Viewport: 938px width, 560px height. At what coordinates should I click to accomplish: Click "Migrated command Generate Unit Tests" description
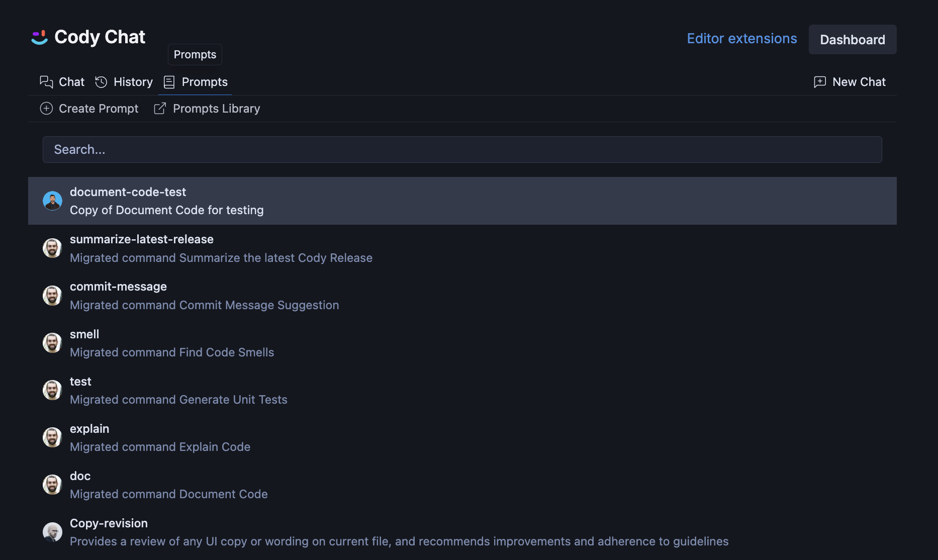coord(178,400)
